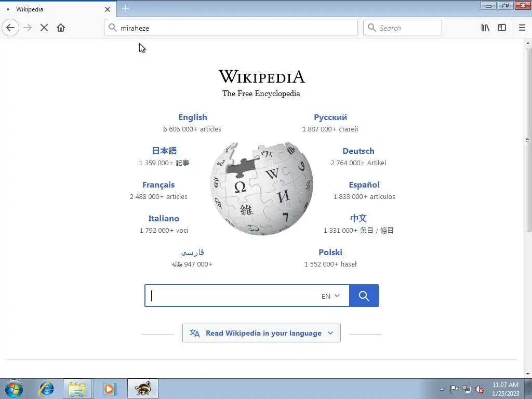Click the 6 606 000+ articles text

tap(192, 129)
